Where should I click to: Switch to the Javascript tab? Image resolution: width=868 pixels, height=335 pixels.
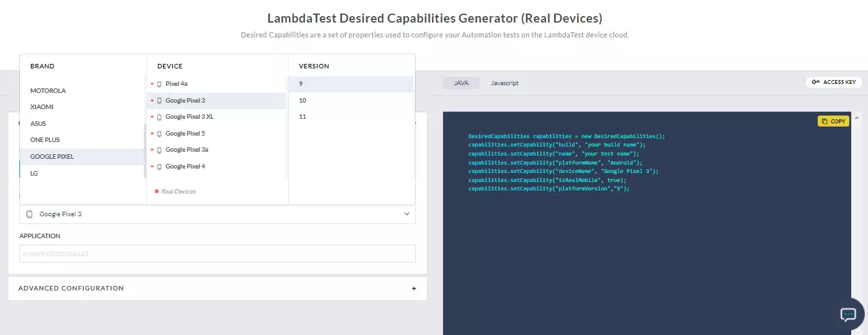point(504,83)
